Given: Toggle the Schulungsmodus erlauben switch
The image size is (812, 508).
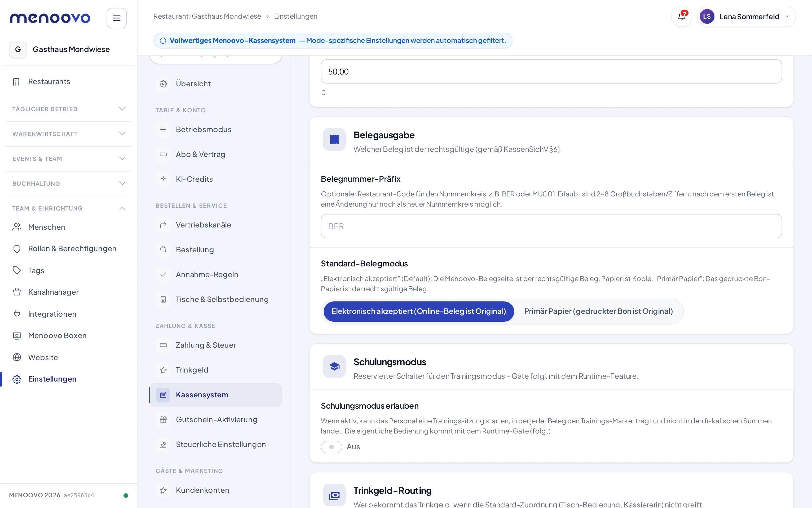Looking at the screenshot, I should coord(331,447).
